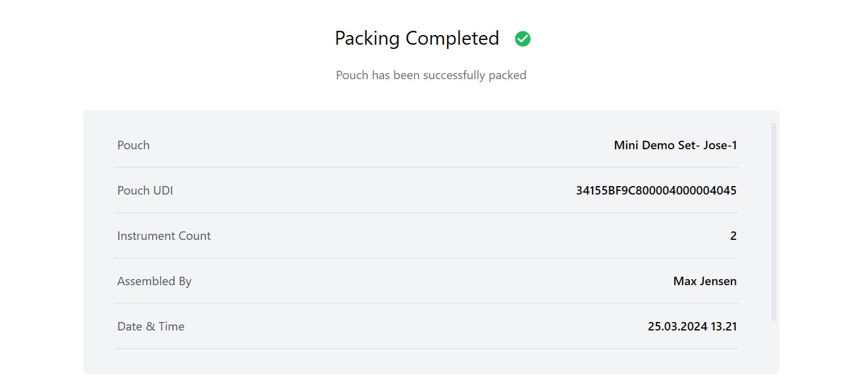Click the Pouch UDI value 34155BF9C800004000004045
This screenshot has height=377, width=868.
[x=656, y=190]
